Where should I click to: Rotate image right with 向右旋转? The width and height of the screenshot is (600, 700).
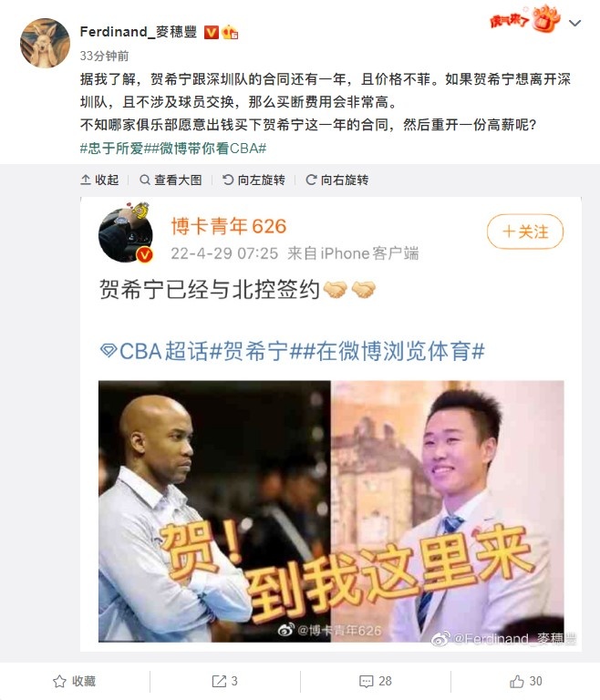coord(337,180)
